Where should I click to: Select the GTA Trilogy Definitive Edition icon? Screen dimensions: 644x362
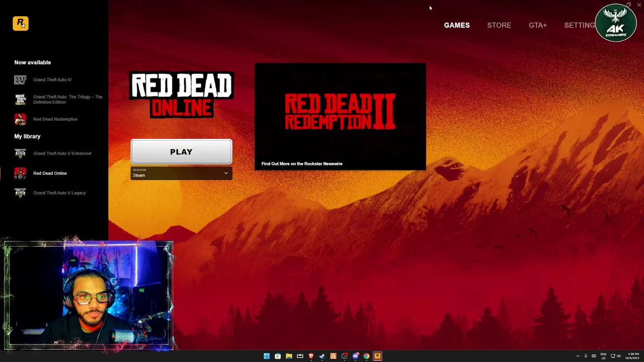[20, 99]
